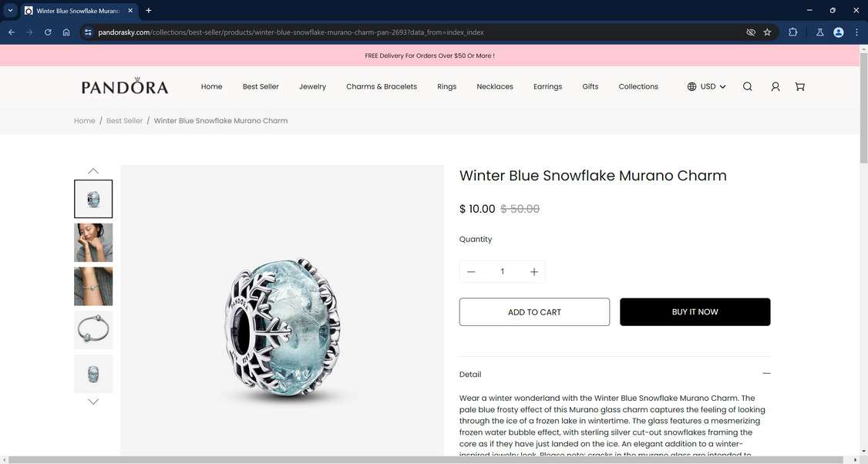Open browser extensions puzzle icon

tap(792, 32)
